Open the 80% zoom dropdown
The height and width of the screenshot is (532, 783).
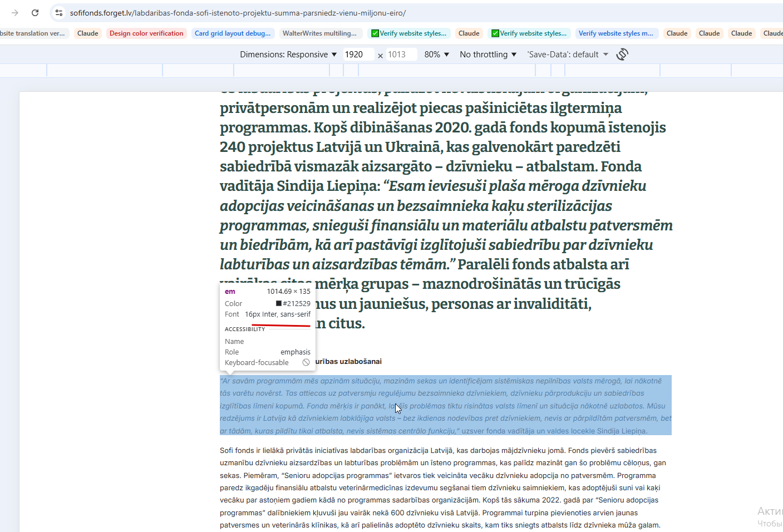point(437,54)
